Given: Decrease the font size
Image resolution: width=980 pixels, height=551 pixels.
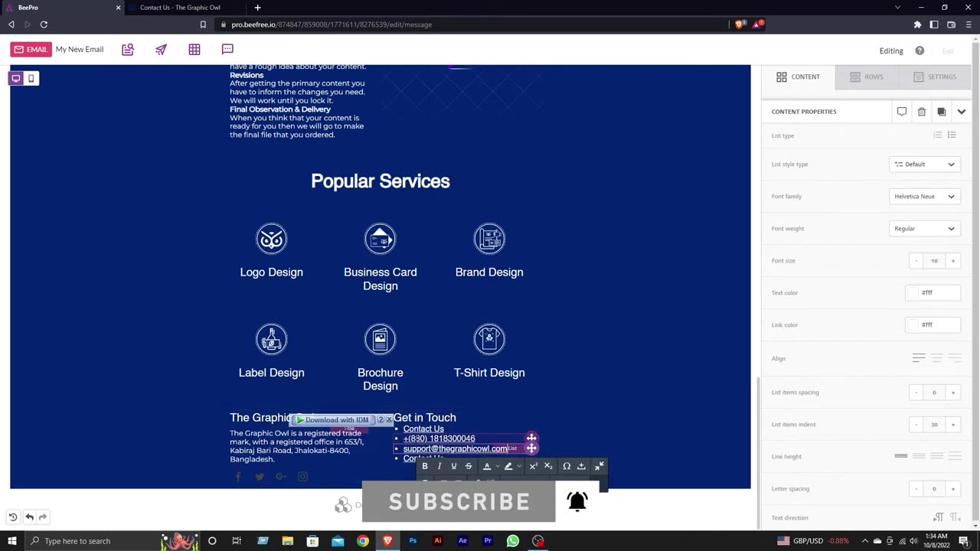Looking at the screenshot, I should pyautogui.click(x=916, y=261).
